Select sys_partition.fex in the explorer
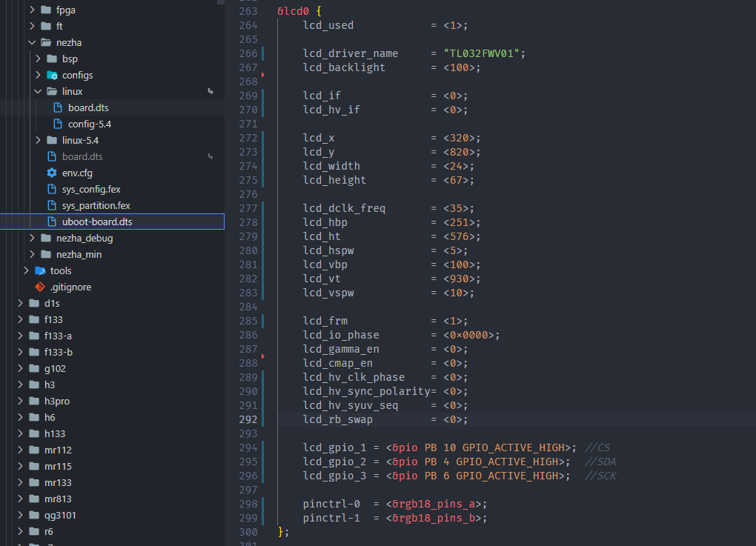 click(96, 205)
